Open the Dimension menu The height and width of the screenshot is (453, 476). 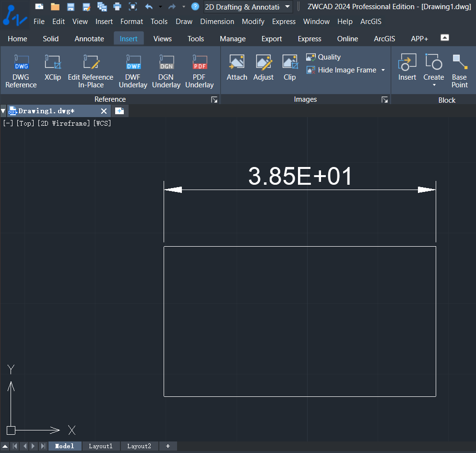point(217,22)
